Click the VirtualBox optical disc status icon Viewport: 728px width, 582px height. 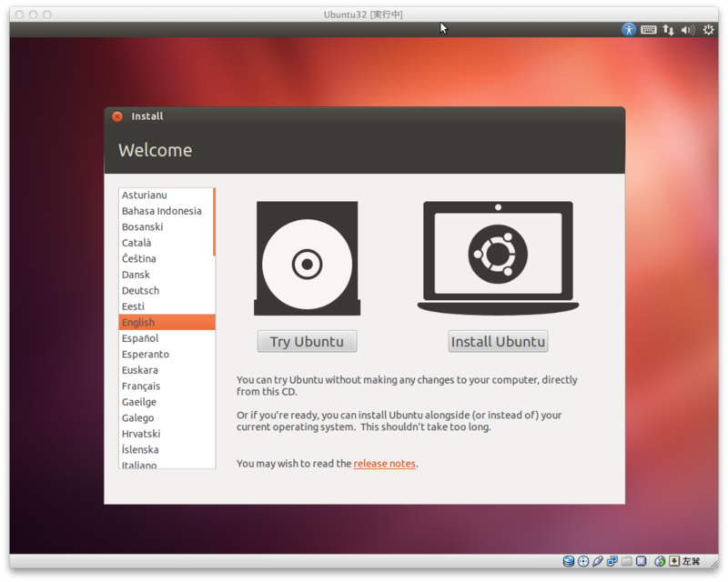click(583, 561)
